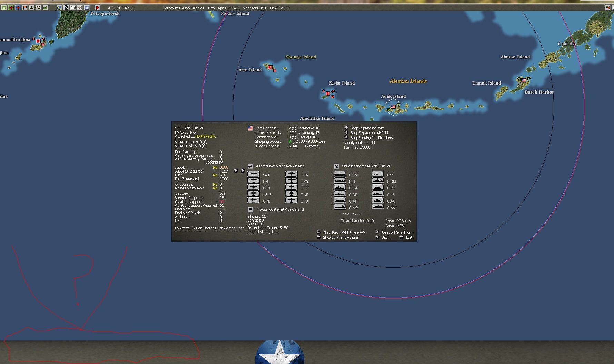Click the crosshair target toolbar icon
The image size is (614, 364).
(66, 8)
